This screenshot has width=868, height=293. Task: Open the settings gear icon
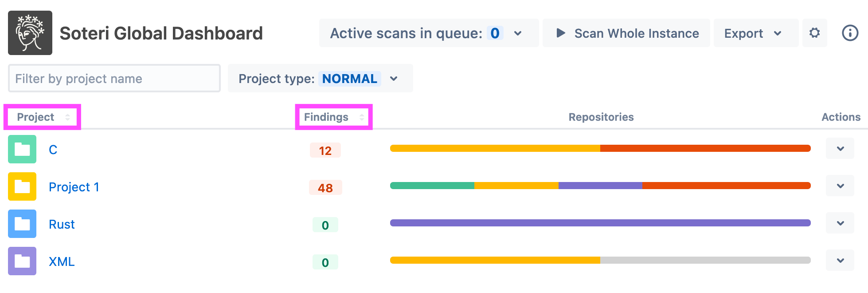pos(814,33)
